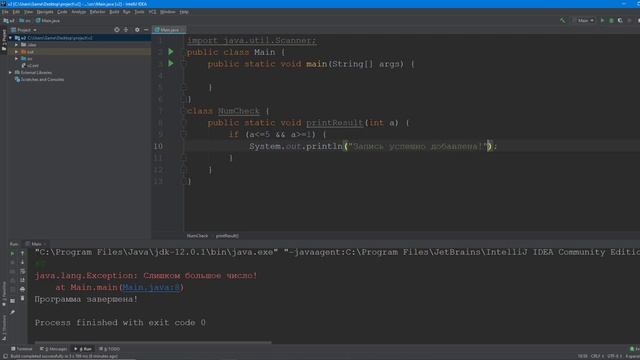This screenshot has height=360, width=640.
Task: Click the Build hammer icon in top toolbar
Action: click(563, 20)
